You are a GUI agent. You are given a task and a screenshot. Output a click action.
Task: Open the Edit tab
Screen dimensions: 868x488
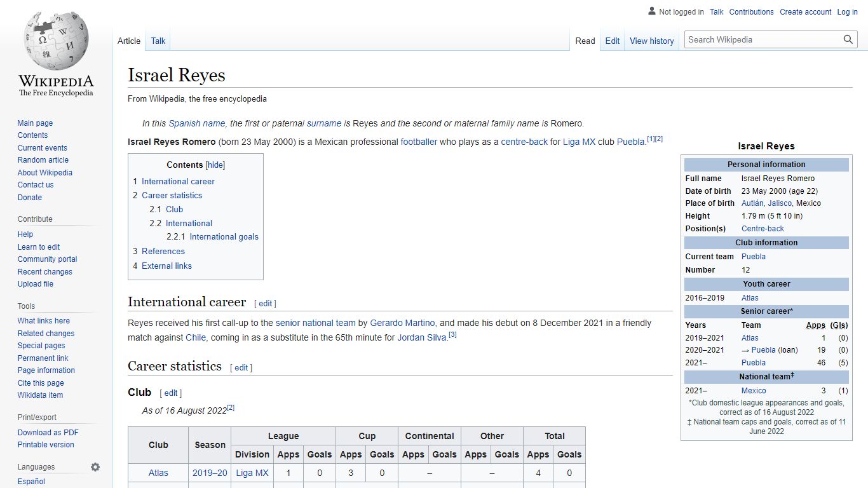click(613, 41)
